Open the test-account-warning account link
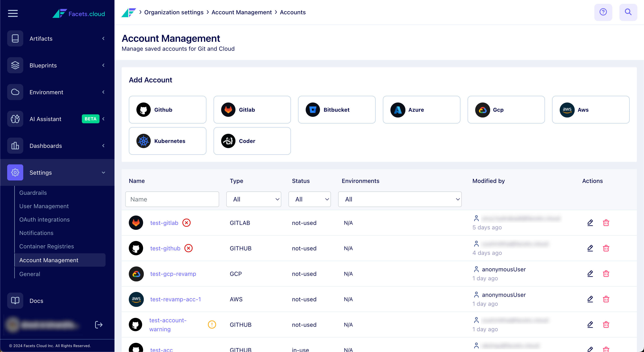This screenshot has width=644, height=352. [x=168, y=325]
